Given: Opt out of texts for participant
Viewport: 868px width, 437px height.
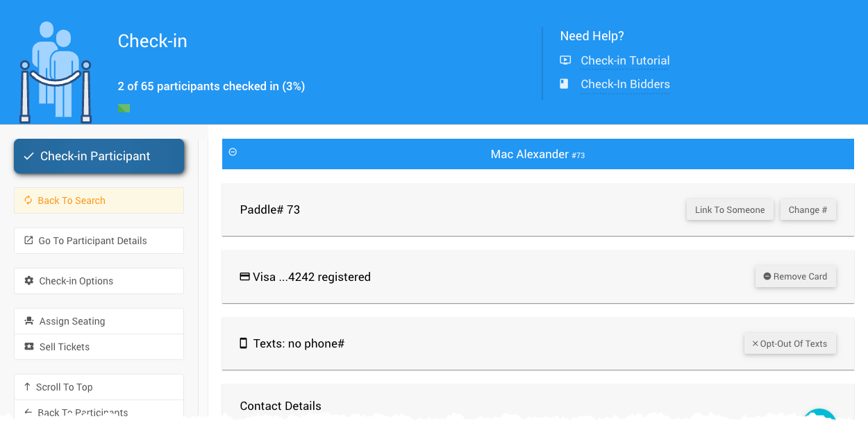Looking at the screenshot, I should (x=790, y=343).
